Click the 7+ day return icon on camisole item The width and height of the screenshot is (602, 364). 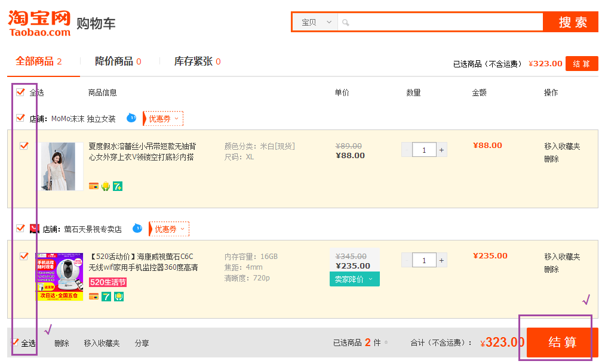coord(118,186)
